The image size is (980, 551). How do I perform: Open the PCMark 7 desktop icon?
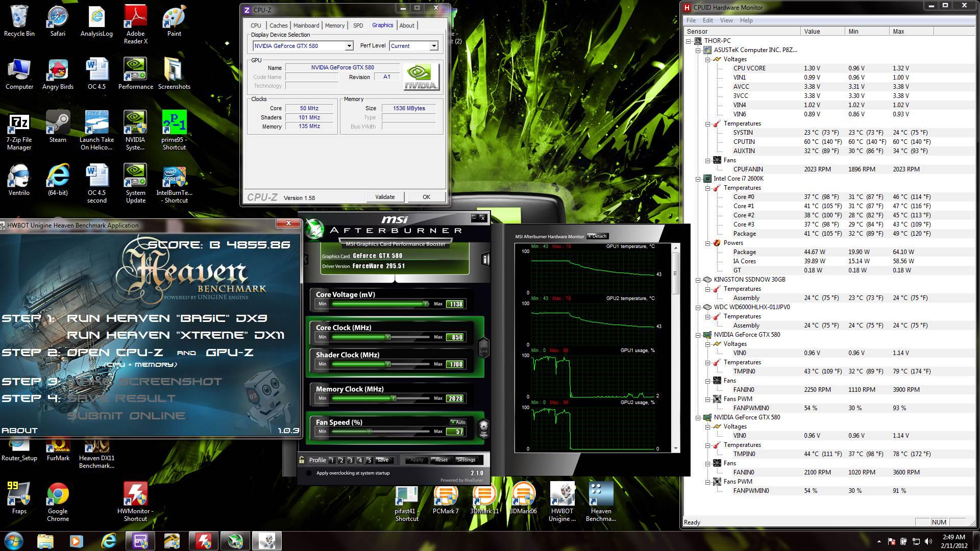click(446, 500)
